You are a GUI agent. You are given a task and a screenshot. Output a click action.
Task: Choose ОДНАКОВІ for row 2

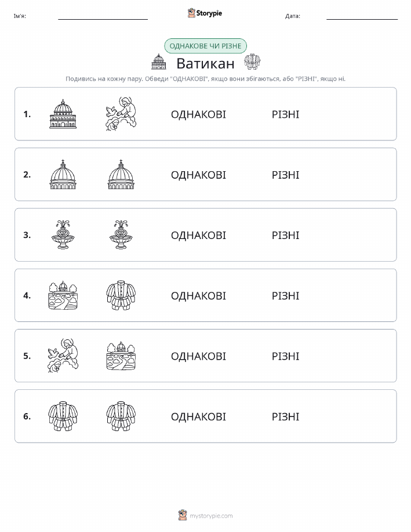(198, 175)
